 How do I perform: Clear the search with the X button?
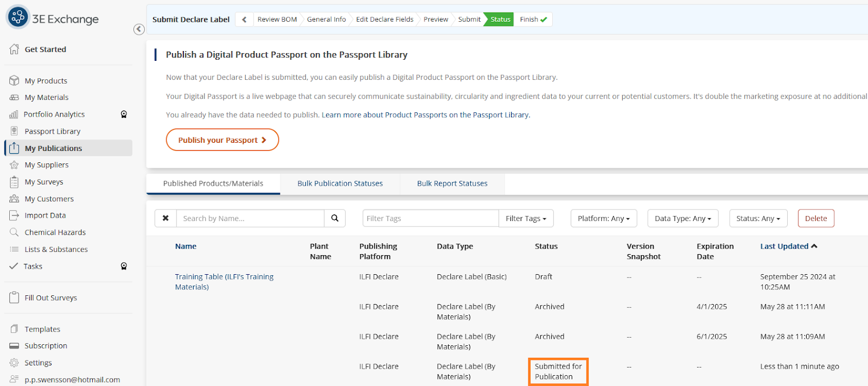tap(165, 218)
